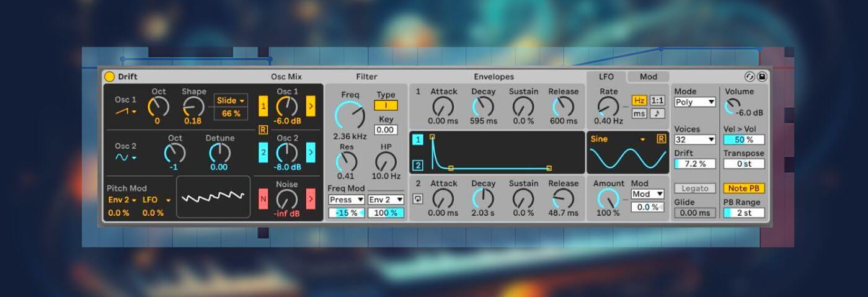Open the Osc 1 waveform selector
This screenshot has height=297, width=868.
tap(126, 111)
